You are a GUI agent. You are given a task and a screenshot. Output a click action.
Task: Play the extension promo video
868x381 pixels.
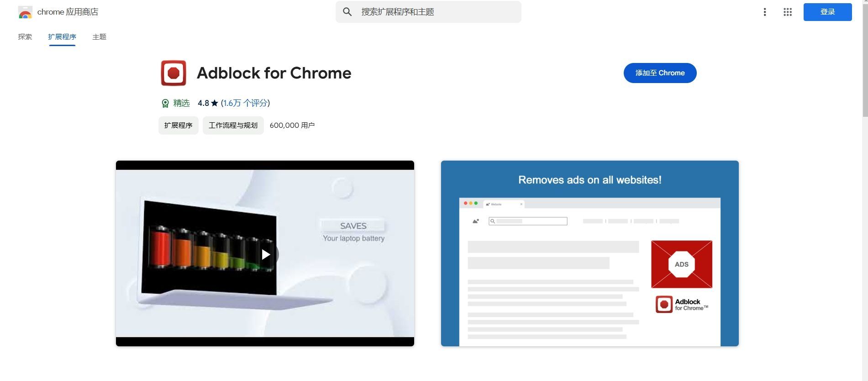coord(266,254)
